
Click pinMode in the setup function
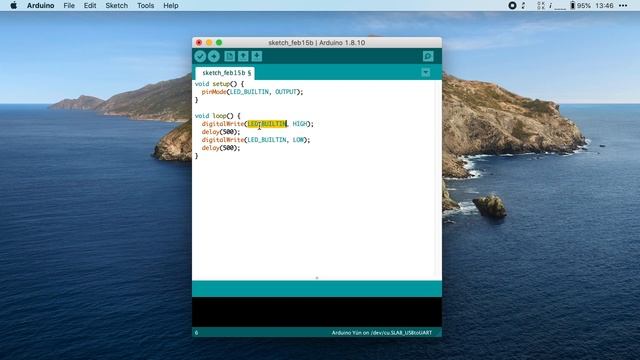coord(214,92)
